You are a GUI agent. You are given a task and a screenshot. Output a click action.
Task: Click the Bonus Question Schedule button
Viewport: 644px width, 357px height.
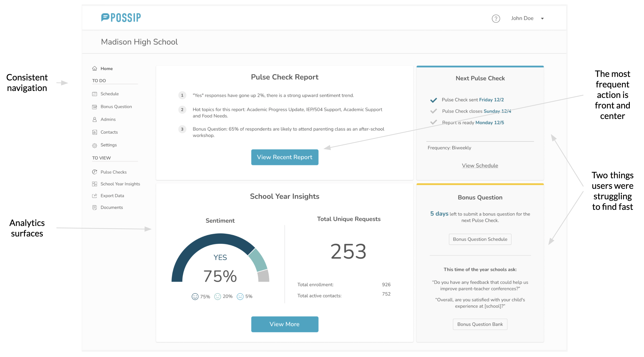click(480, 239)
